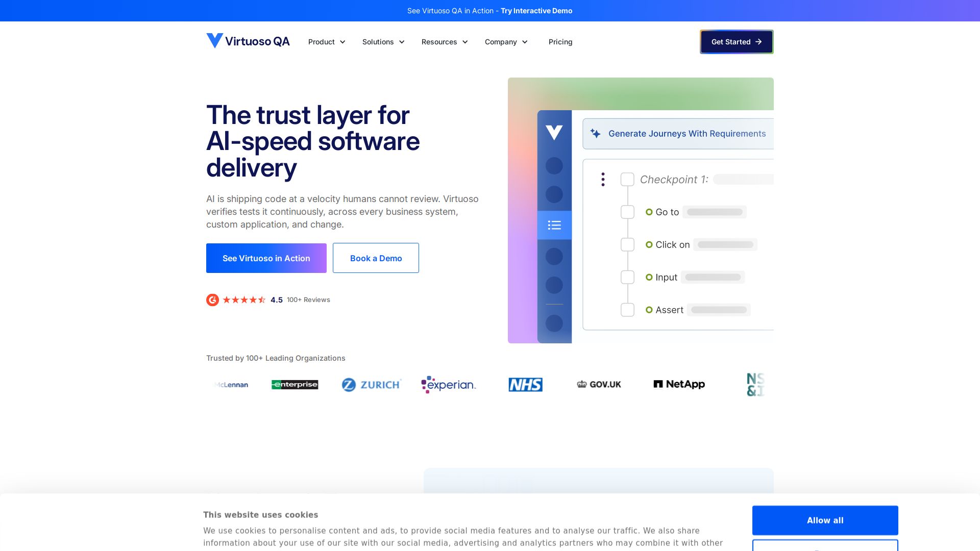Click the "100+ Reviews" text
This screenshot has height=551, width=980.
(308, 300)
